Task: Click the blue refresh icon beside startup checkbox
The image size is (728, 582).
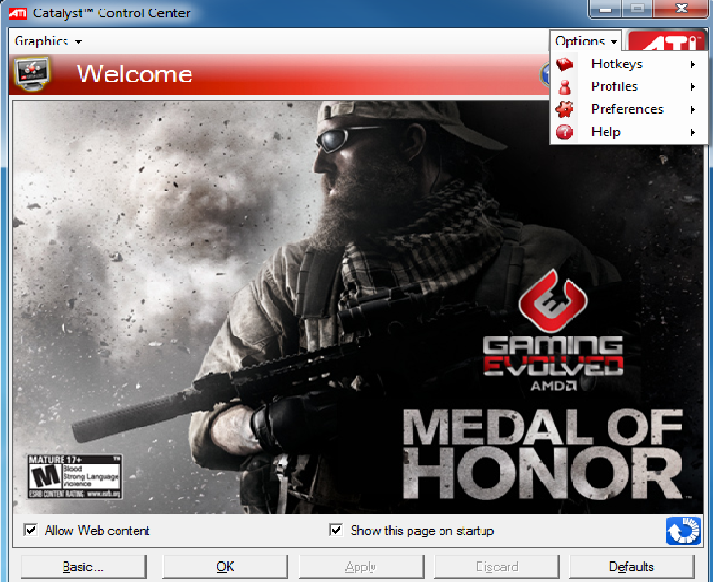Action: pos(682,531)
